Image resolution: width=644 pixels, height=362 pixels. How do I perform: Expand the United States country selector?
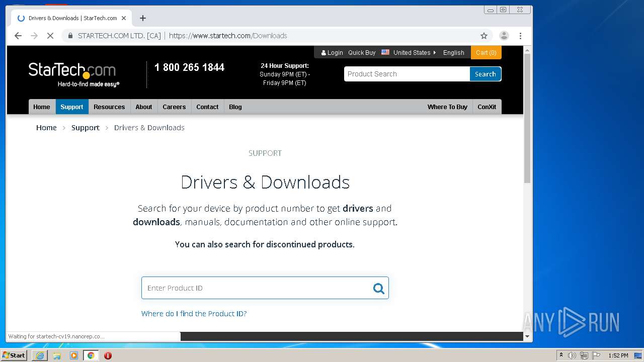409,53
